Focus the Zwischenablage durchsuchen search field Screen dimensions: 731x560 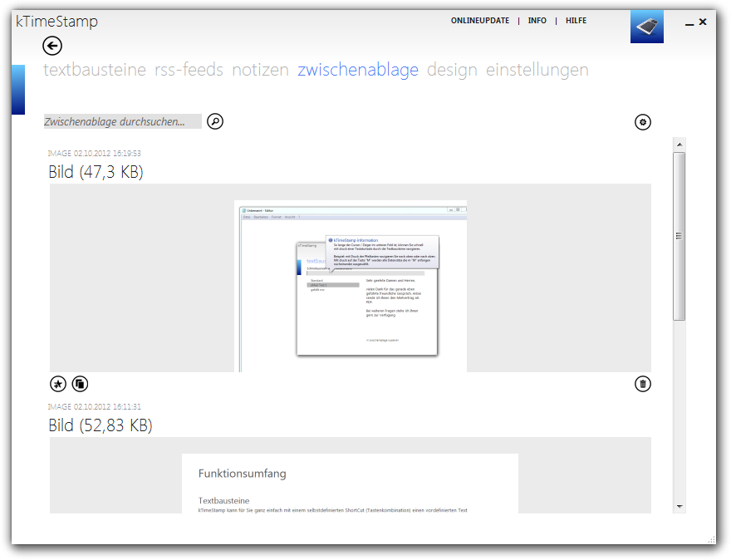coord(123,121)
